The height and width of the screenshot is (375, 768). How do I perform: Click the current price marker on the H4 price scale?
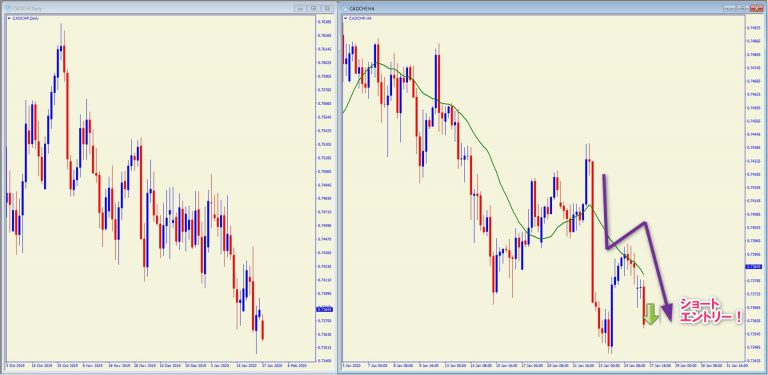(752, 266)
